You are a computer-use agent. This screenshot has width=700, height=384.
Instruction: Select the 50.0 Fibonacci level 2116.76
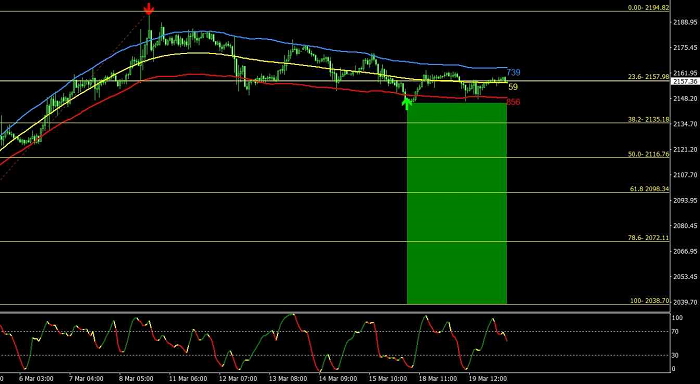pyautogui.click(x=648, y=154)
